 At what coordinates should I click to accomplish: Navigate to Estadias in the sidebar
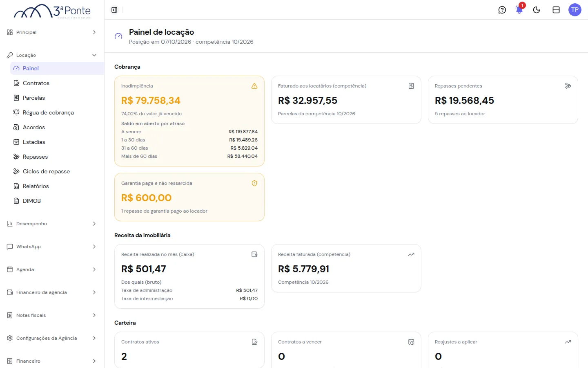[57, 142]
